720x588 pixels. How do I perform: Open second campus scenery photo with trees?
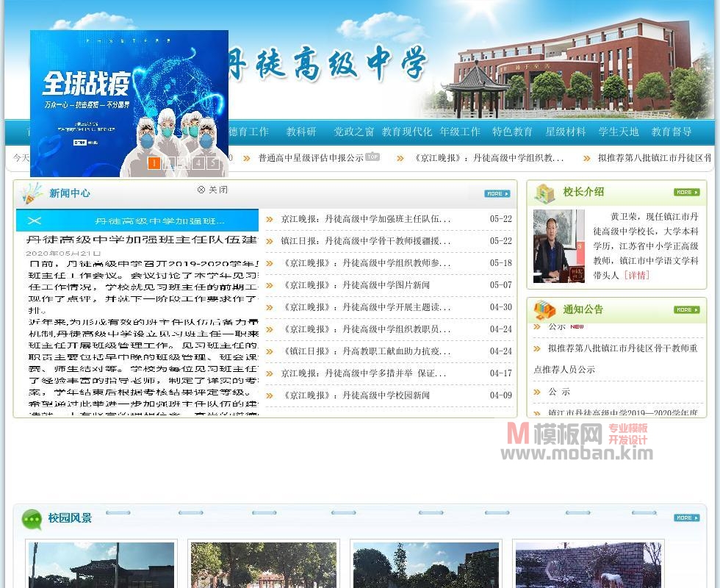264,565
